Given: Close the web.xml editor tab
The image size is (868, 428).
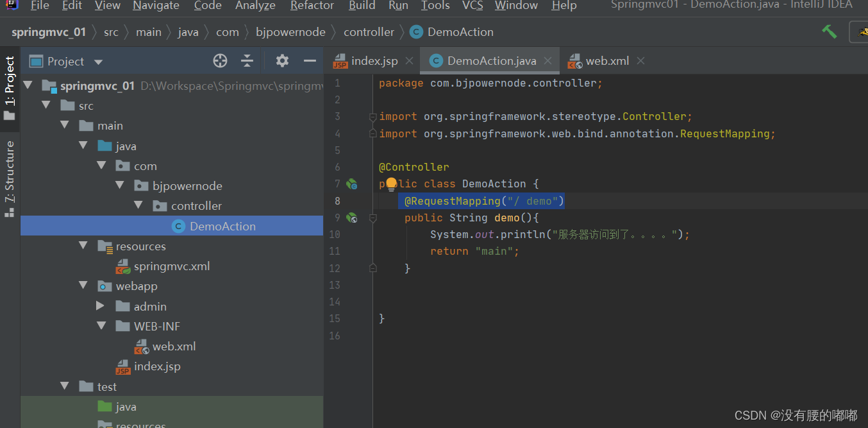Looking at the screenshot, I should [640, 61].
